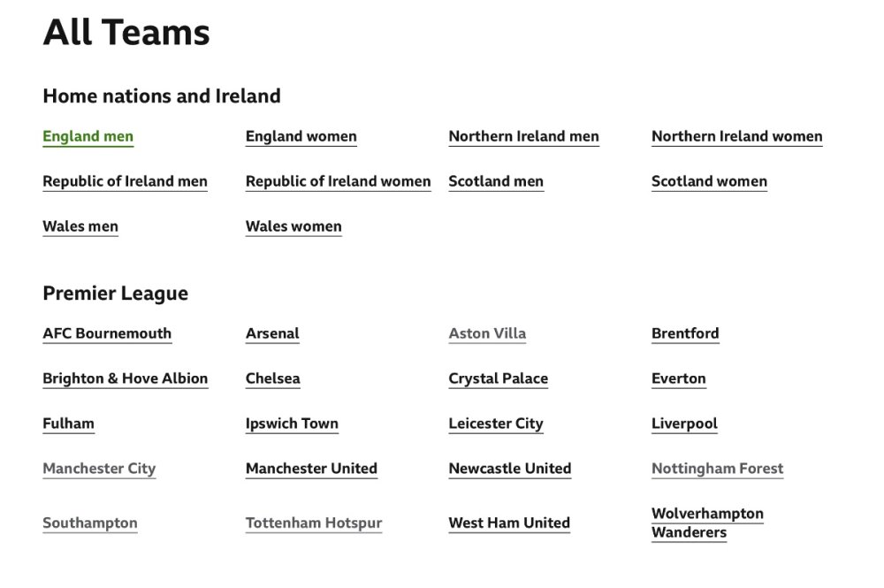Click Newcastle United team link
Image resolution: width=884 pixels, height=588 pixels.
(x=509, y=469)
